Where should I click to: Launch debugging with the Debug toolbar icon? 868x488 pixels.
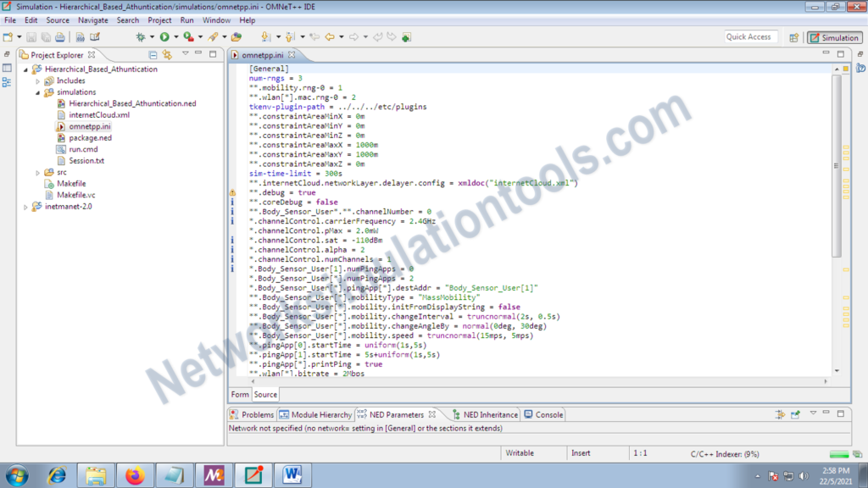[x=142, y=37]
